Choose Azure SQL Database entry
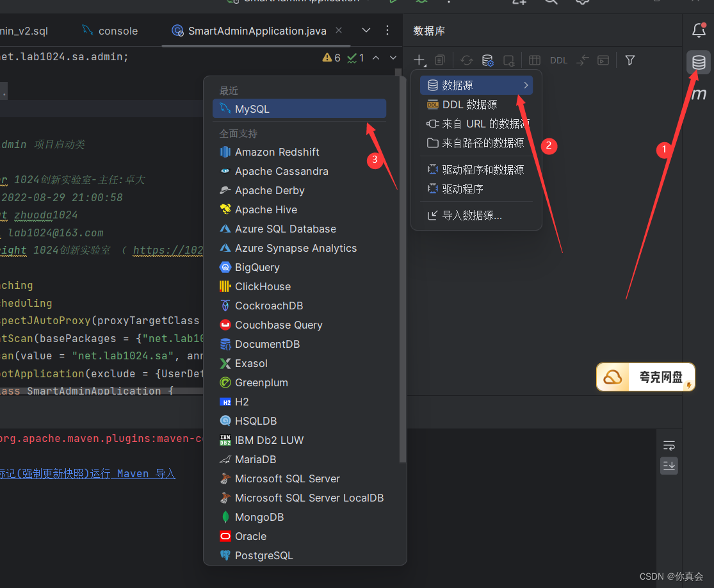The height and width of the screenshot is (588, 714). pos(299,229)
